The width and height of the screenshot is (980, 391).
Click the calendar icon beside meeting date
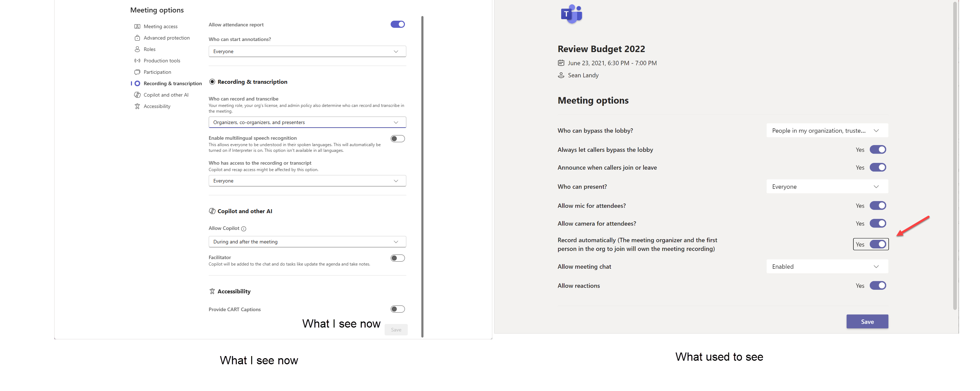coord(561,63)
